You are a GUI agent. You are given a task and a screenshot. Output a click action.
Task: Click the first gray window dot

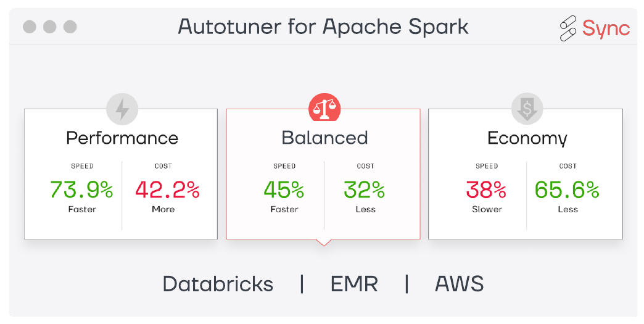30,27
